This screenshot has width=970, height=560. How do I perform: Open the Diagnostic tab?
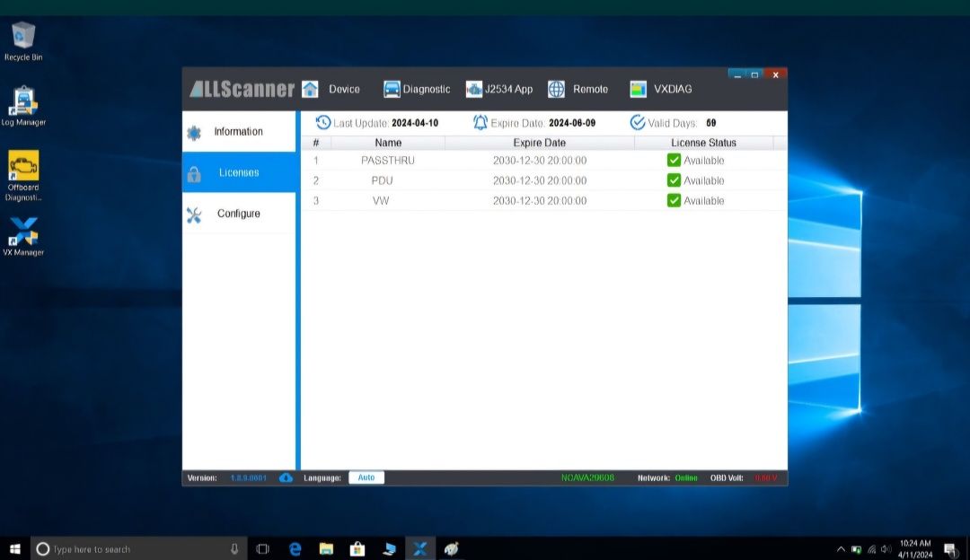[417, 89]
